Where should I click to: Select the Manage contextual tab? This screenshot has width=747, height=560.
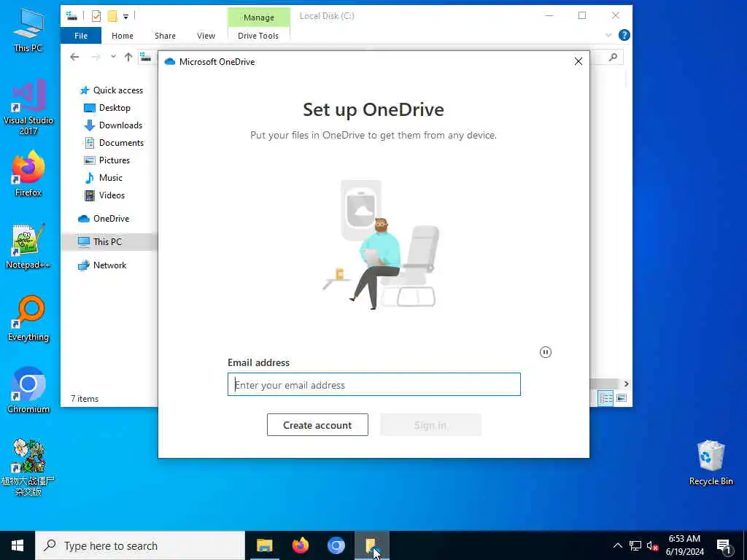(259, 17)
